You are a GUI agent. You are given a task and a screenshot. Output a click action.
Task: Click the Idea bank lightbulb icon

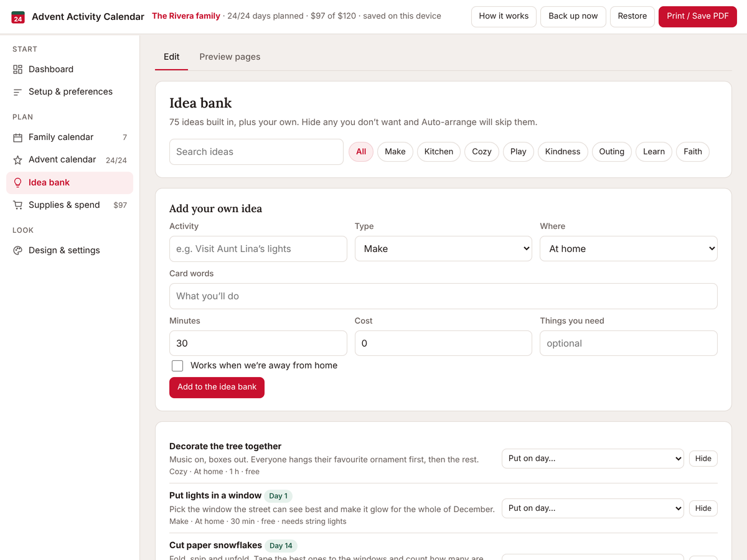pos(17,183)
